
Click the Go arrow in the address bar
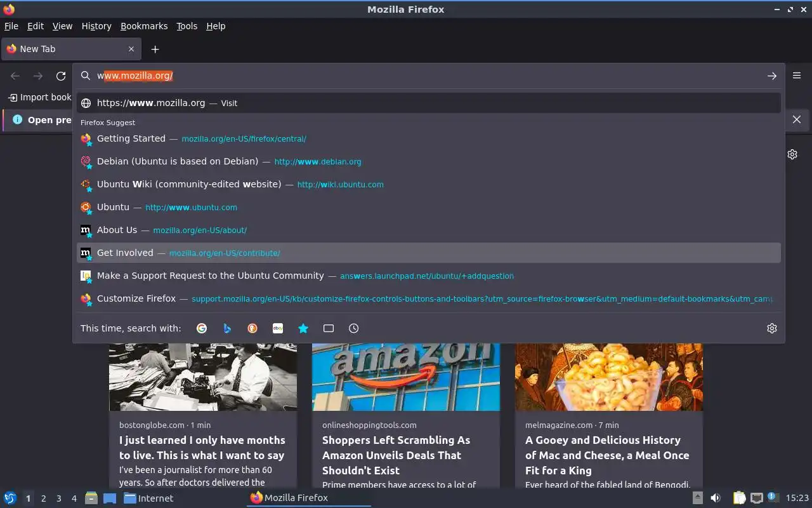pyautogui.click(x=772, y=76)
